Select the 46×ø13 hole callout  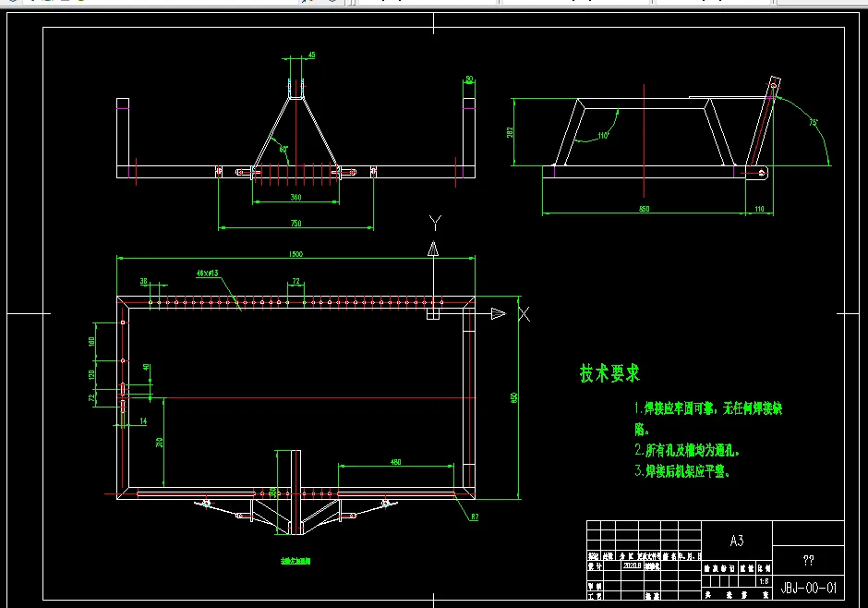(208, 273)
